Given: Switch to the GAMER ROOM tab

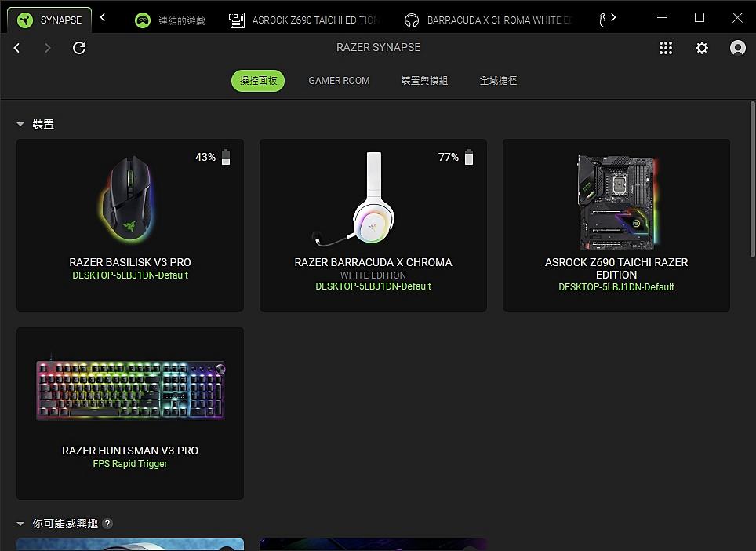Looking at the screenshot, I should (x=339, y=81).
